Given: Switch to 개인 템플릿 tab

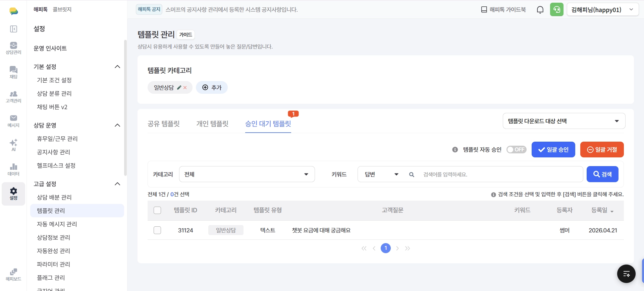Looking at the screenshot, I should 212,124.
